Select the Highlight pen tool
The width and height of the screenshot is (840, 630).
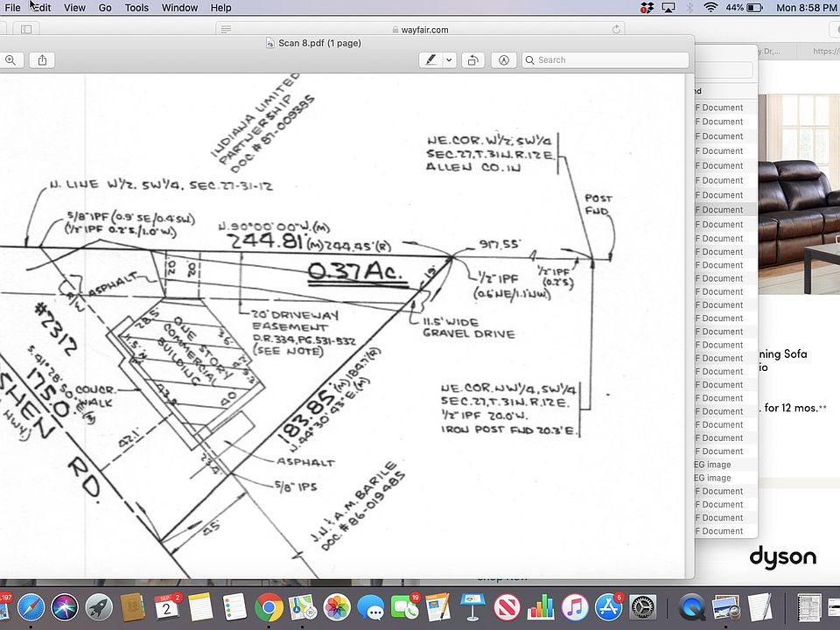click(430, 59)
